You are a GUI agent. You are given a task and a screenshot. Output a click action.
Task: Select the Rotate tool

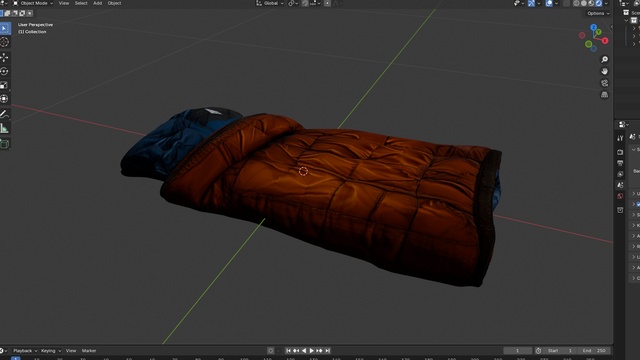[4, 71]
